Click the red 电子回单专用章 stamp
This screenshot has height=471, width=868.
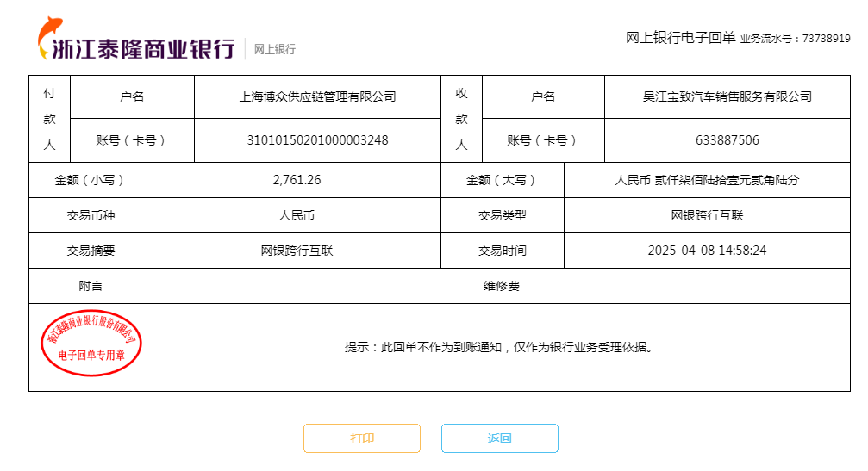point(91,343)
